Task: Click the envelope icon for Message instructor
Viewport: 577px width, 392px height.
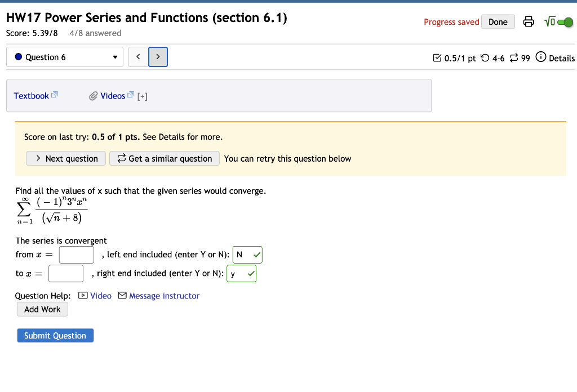Action: (x=122, y=295)
